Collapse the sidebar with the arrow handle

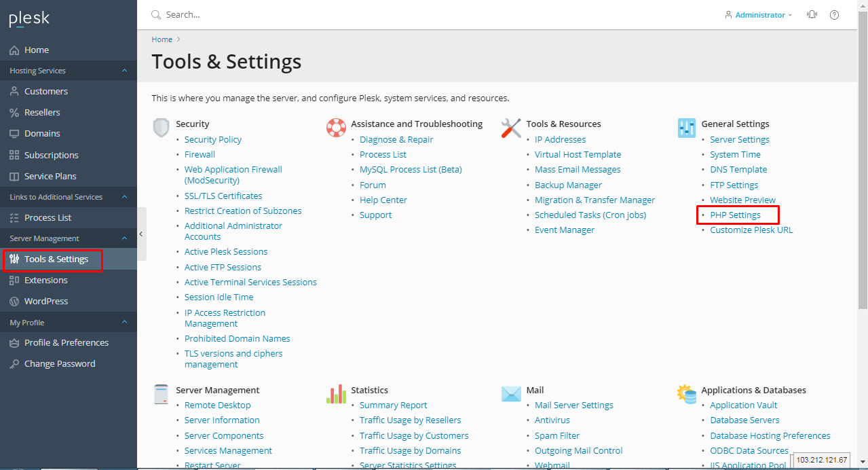point(141,234)
